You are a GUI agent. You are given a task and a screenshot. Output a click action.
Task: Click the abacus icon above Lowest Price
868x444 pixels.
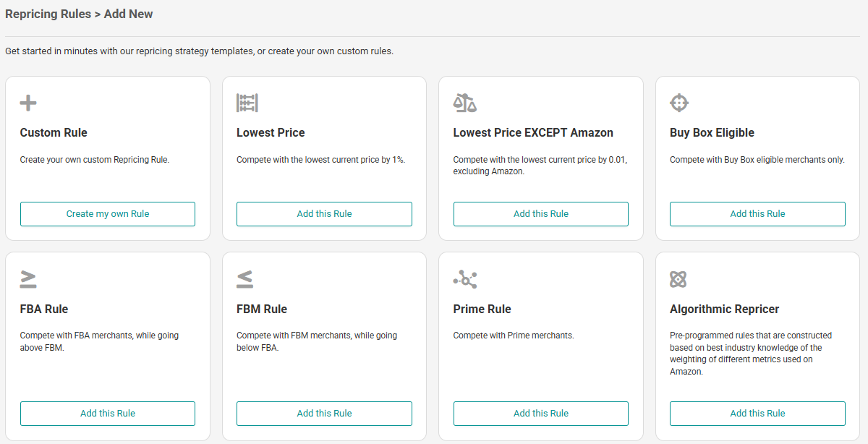click(x=247, y=103)
